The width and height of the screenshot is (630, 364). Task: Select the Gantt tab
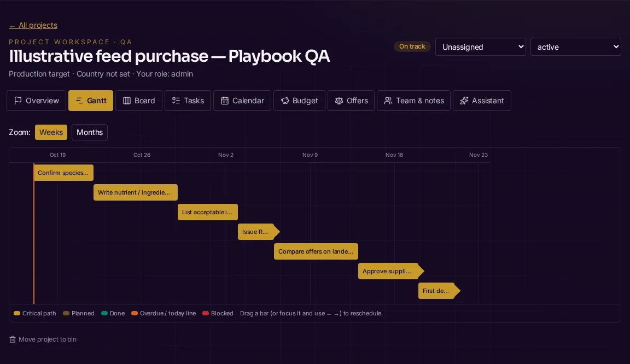[x=91, y=101]
